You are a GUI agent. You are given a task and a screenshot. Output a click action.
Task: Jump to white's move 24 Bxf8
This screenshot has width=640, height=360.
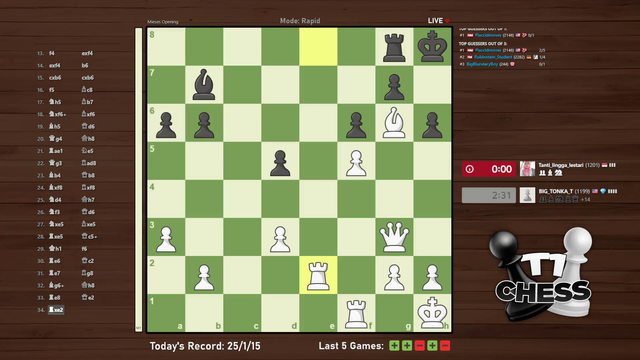click(56, 187)
